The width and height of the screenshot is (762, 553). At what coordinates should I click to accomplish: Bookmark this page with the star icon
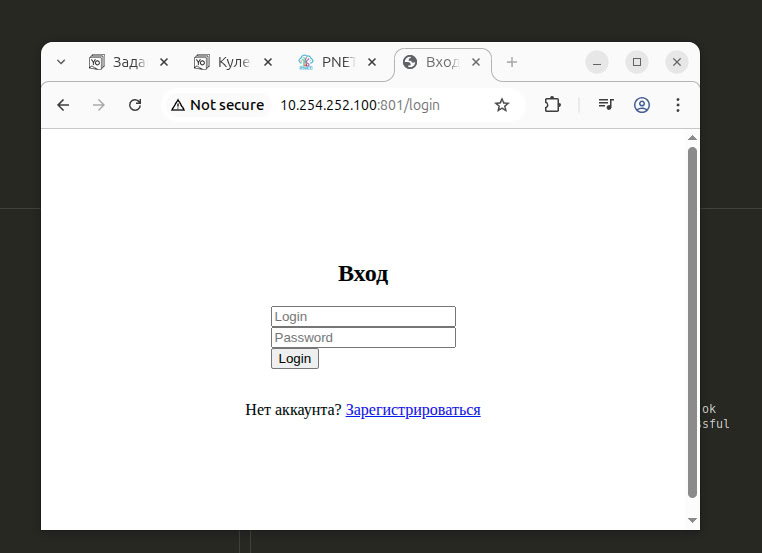click(x=502, y=105)
